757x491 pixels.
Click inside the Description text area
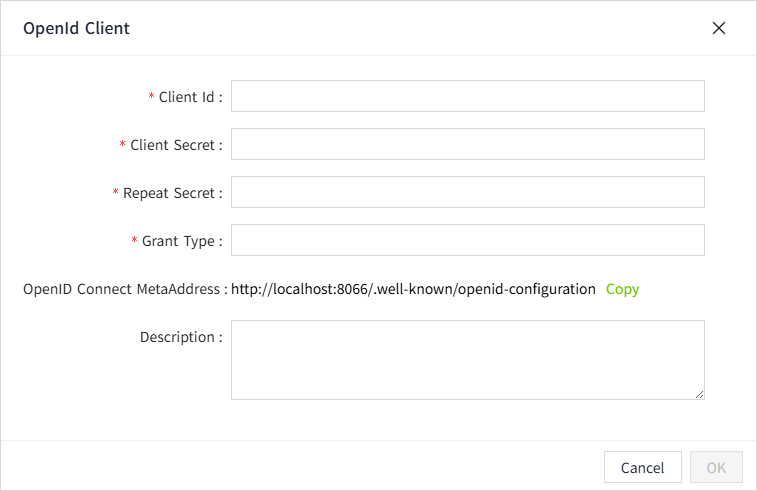coord(467,359)
